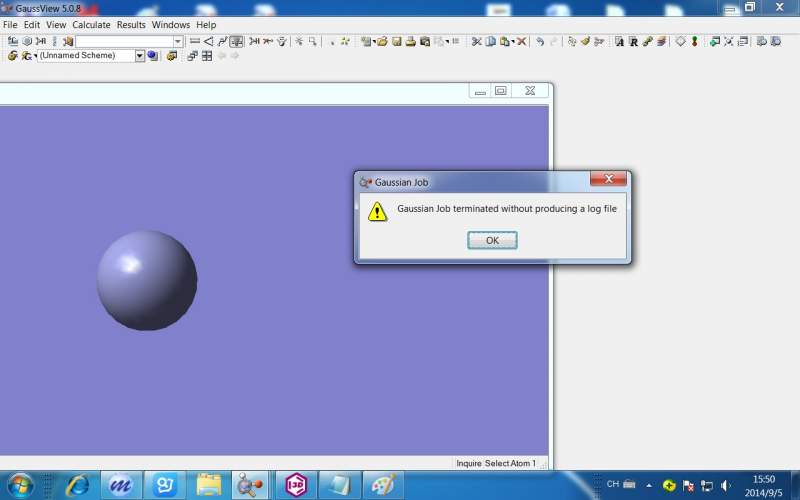This screenshot has width=800, height=500.
Task: Click the Print icon in toolbar
Action: tap(411, 41)
